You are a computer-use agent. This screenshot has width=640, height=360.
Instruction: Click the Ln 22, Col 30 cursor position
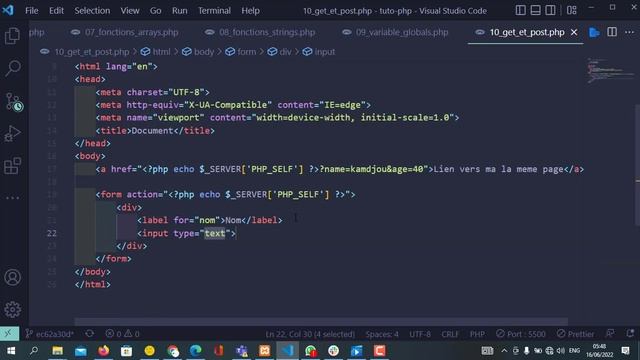[x=310, y=334]
